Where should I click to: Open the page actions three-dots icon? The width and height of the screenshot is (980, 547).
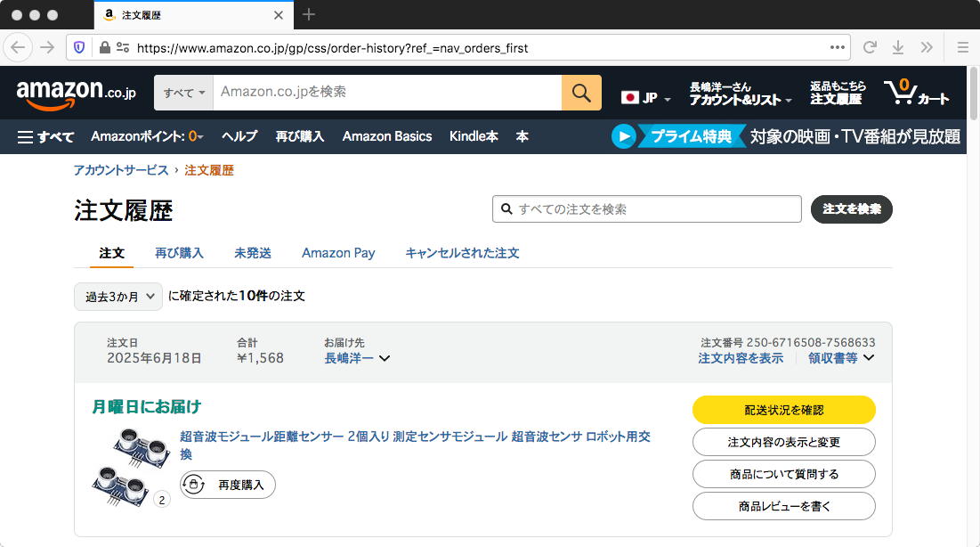[x=837, y=47]
